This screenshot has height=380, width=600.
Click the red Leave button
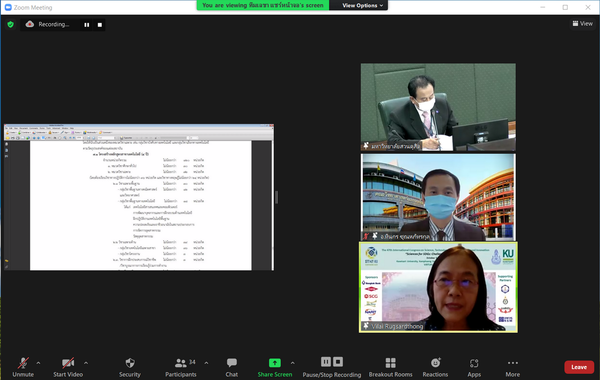tap(579, 367)
